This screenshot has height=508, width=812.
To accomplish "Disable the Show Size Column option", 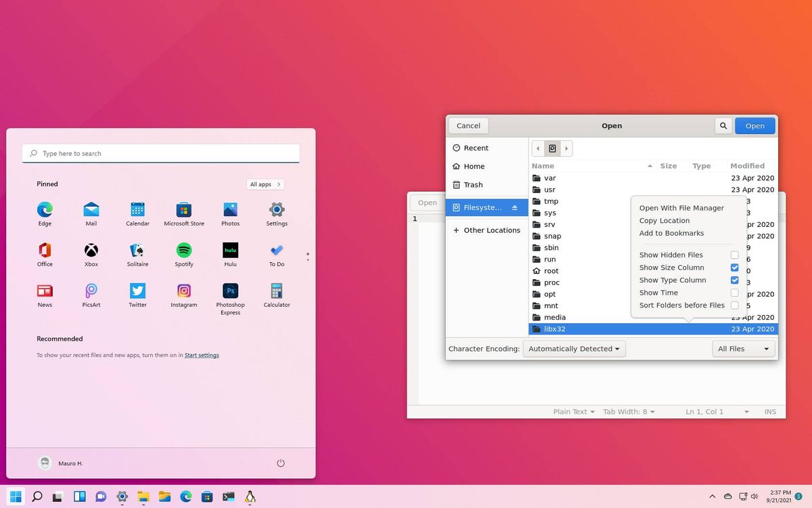I will pos(734,268).
